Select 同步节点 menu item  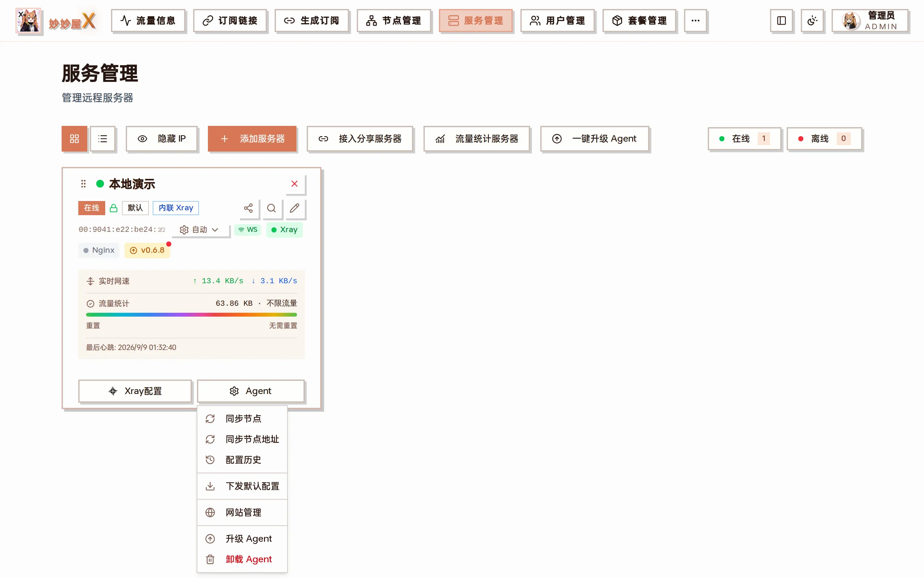tap(242, 419)
